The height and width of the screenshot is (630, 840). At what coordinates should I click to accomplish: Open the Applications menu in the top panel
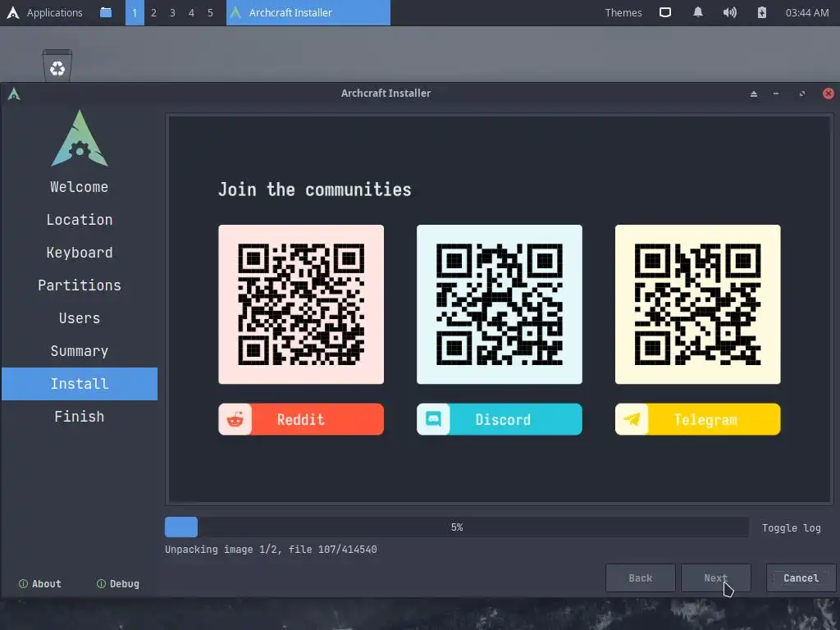click(x=54, y=12)
